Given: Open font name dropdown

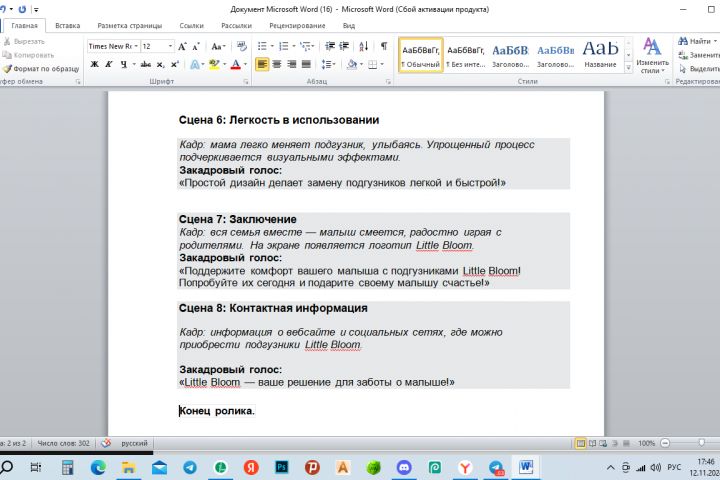Looking at the screenshot, I should (136, 46).
